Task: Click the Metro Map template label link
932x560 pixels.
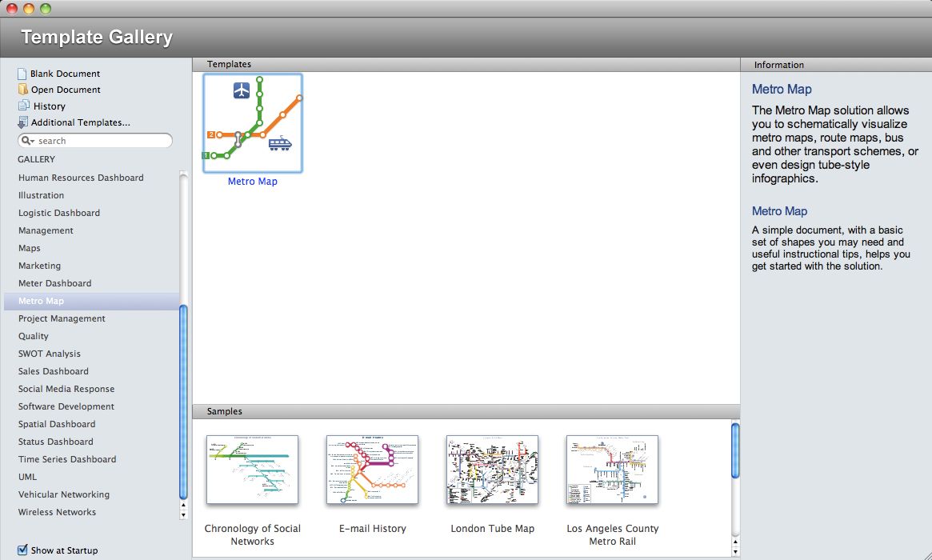Action: tap(253, 182)
